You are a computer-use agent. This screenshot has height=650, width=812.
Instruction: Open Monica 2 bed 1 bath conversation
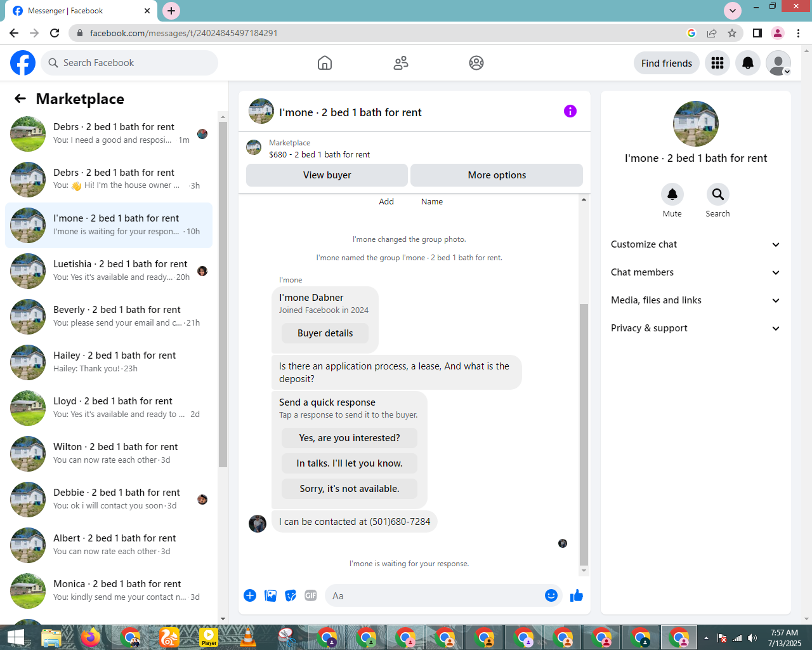[108, 591]
